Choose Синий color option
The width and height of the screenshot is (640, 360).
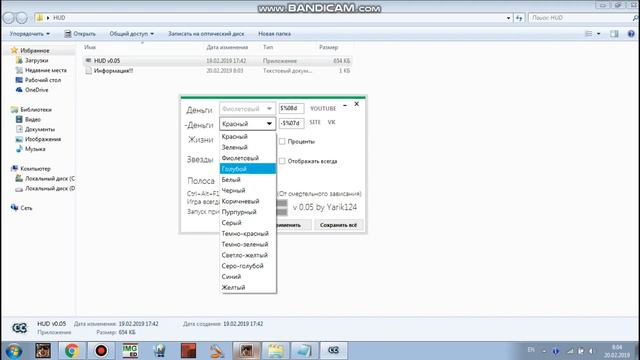pyautogui.click(x=248, y=277)
